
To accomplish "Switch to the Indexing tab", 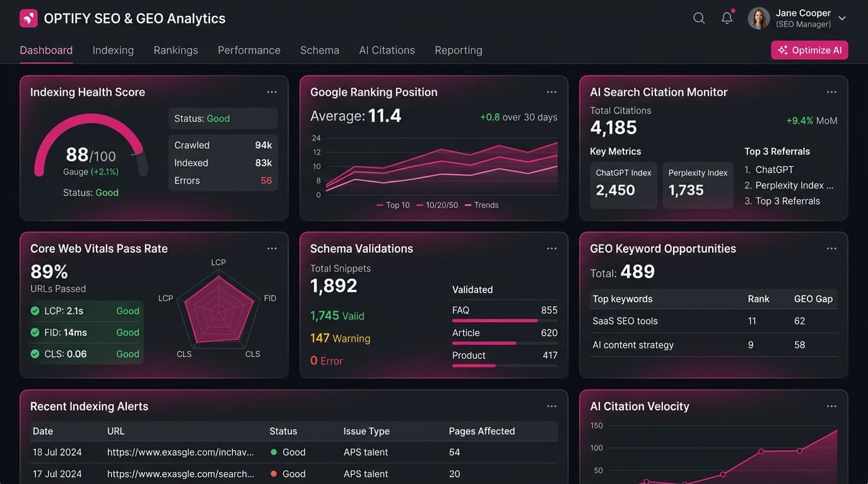I will point(113,50).
